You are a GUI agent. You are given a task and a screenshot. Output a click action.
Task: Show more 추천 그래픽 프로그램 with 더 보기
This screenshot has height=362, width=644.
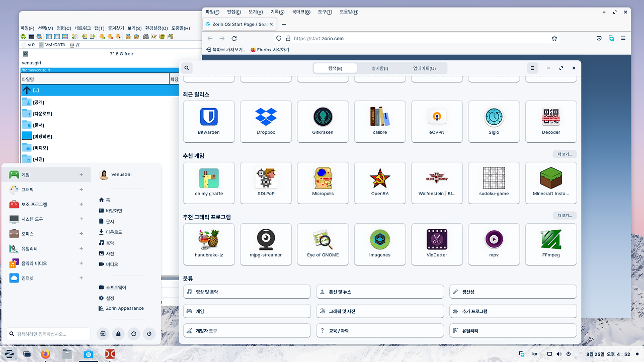coord(565,215)
